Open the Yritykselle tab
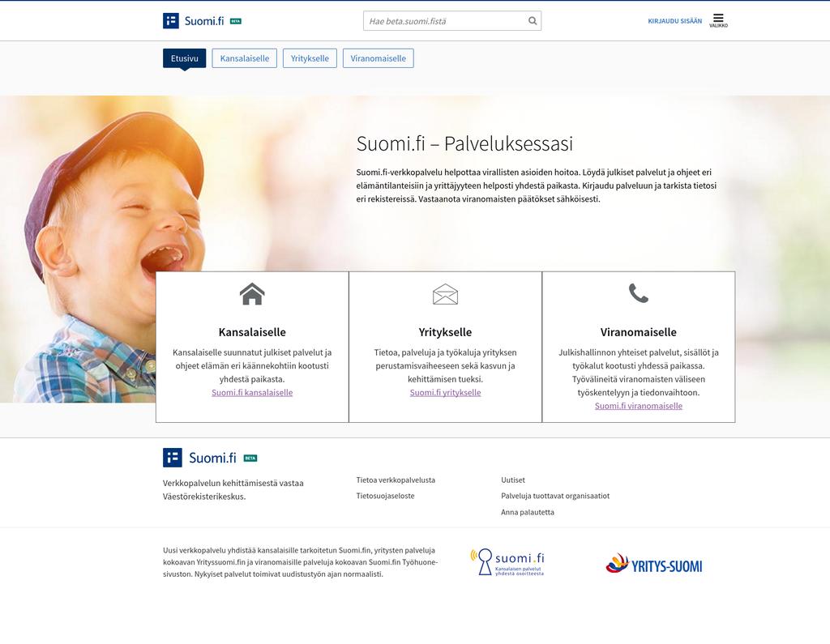 click(x=310, y=58)
